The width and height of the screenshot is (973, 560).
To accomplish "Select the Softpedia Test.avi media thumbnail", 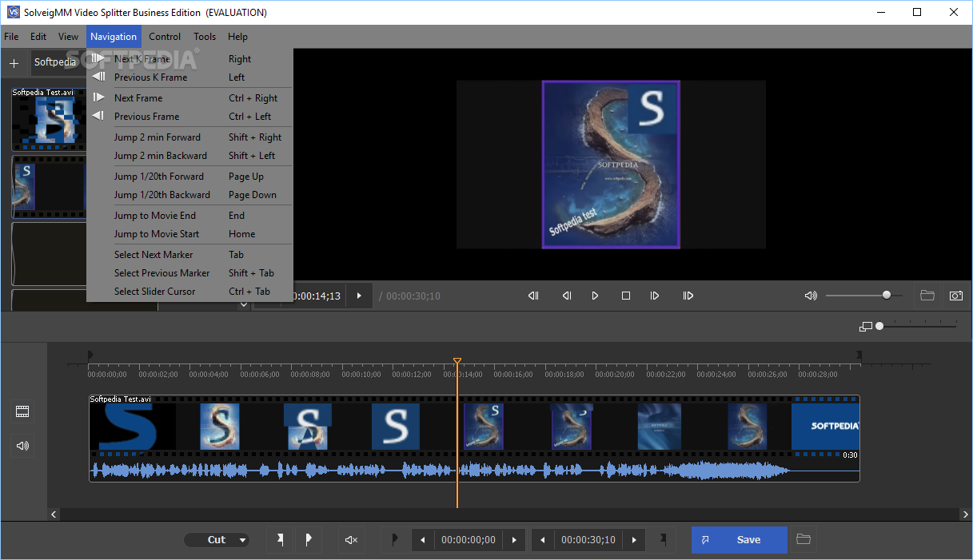I will [x=48, y=119].
